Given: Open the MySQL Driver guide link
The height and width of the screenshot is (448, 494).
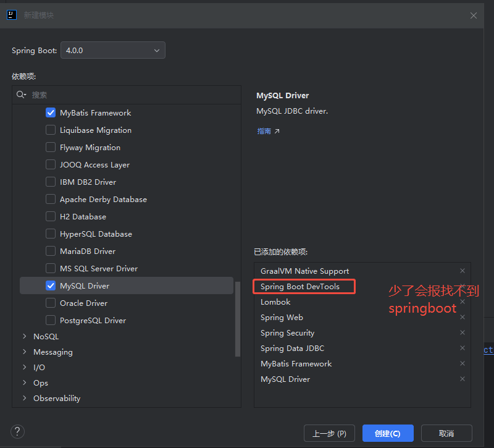Looking at the screenshot, I should click(x=264, y=131).
